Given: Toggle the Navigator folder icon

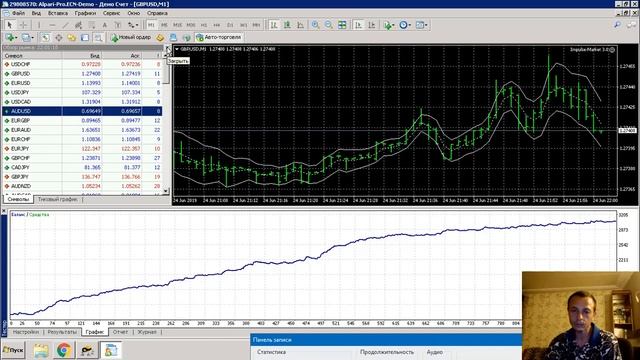Looking at the screenshot, I should 71,38.
